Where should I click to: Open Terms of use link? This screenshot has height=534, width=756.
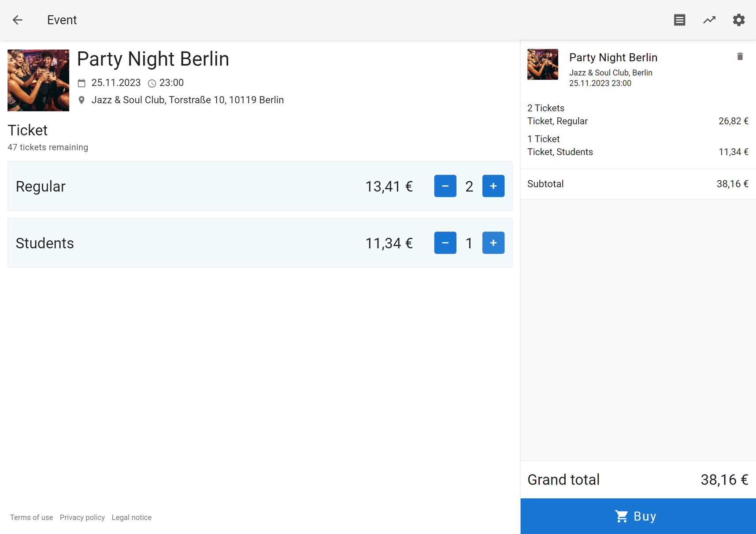31,517
